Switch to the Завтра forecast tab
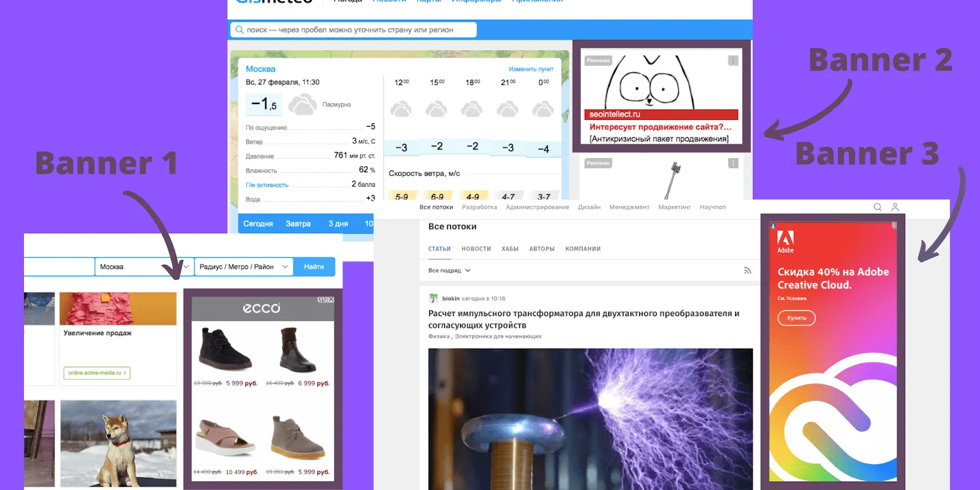The image size is (980, 490). (x=298, y=224)
